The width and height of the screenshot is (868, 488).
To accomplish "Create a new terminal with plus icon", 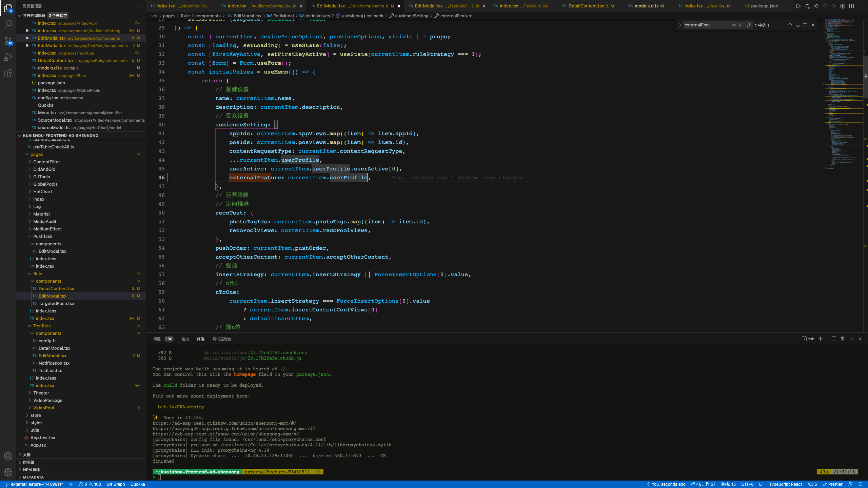I will [820, 339].
